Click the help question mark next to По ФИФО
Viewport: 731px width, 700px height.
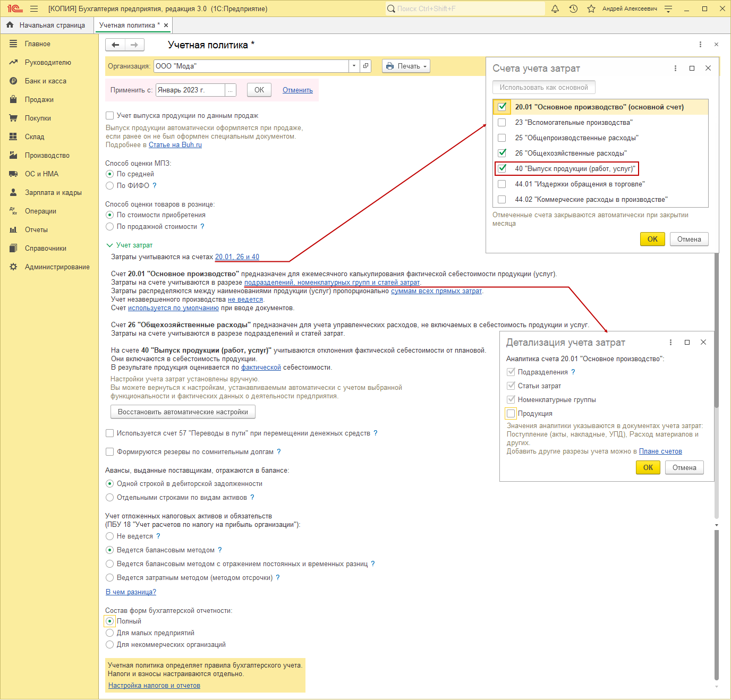pos(155,185)
